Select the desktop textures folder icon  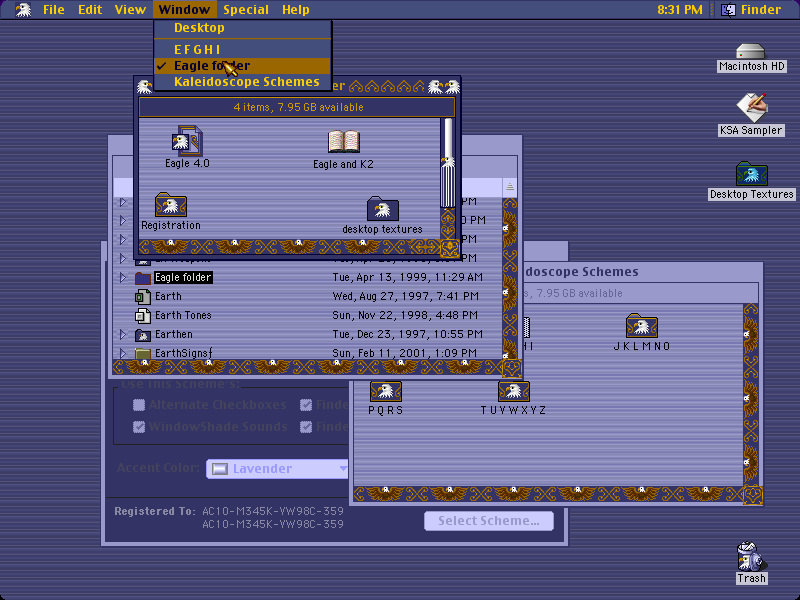pos(382,209)
